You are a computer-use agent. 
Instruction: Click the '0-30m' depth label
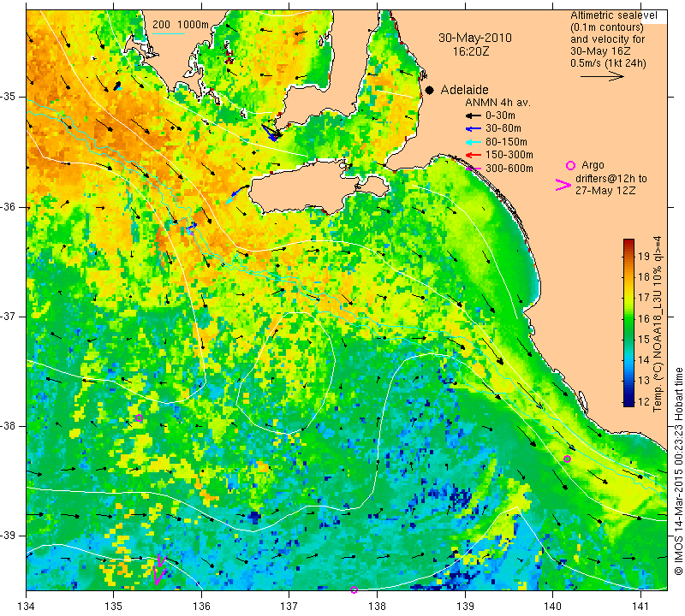500,115
